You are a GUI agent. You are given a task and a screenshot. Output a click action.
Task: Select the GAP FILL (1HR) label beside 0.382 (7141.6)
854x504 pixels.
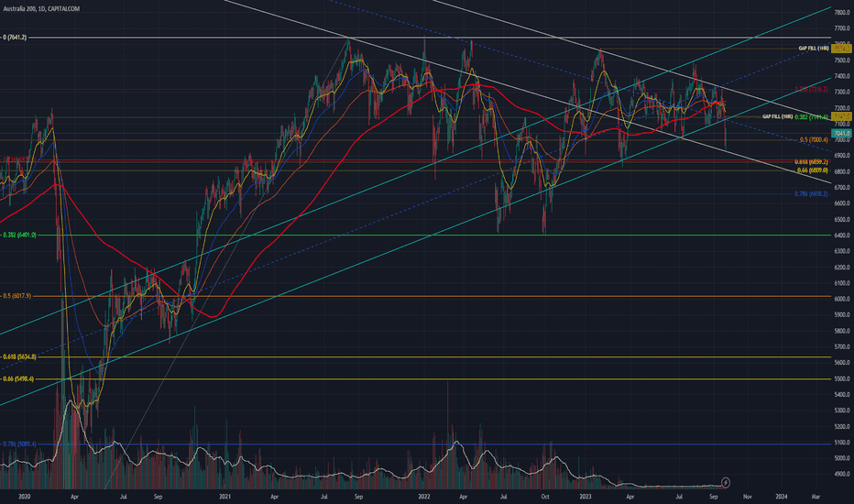777,116
